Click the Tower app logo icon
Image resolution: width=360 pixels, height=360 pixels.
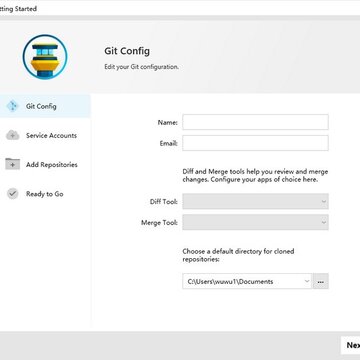45,57
